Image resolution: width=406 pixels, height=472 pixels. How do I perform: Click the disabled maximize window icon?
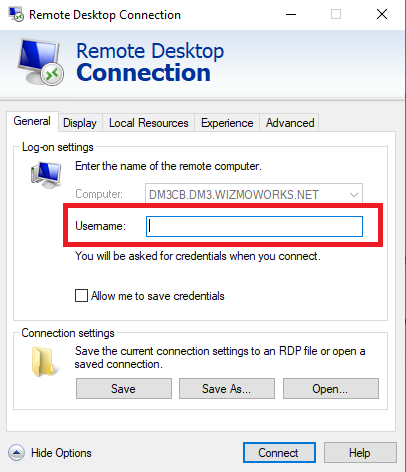click(336, 14)
